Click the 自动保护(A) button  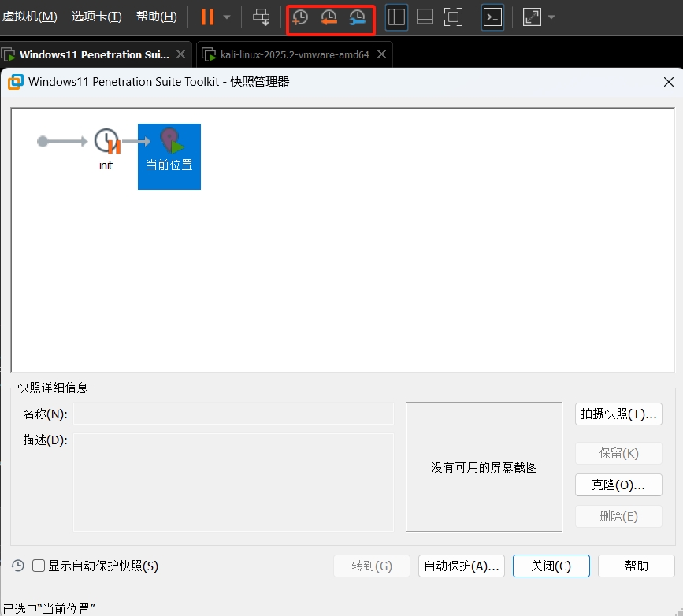461,566
